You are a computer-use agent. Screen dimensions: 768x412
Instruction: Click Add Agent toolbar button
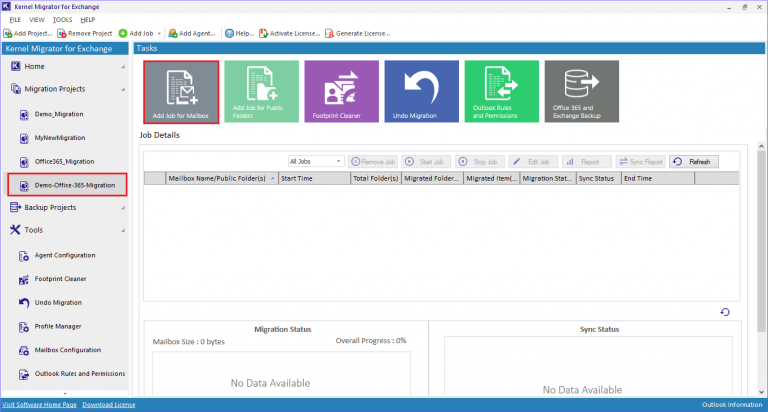(192, 33)
